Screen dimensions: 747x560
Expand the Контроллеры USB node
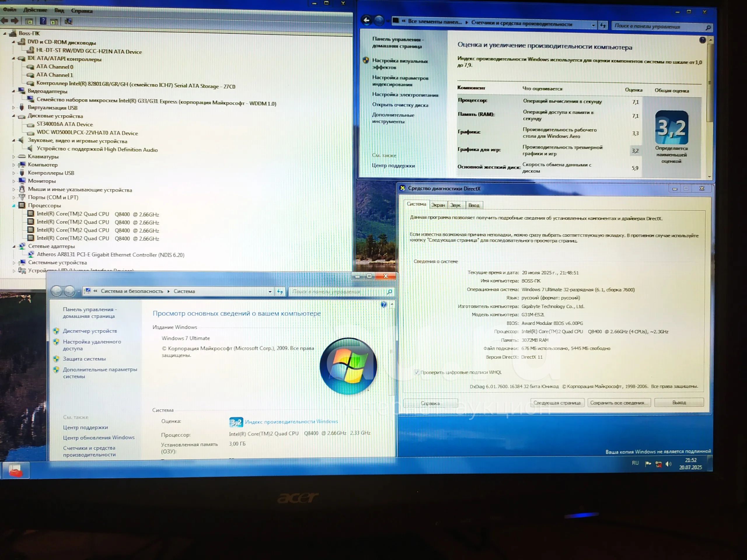pos(13,173)
